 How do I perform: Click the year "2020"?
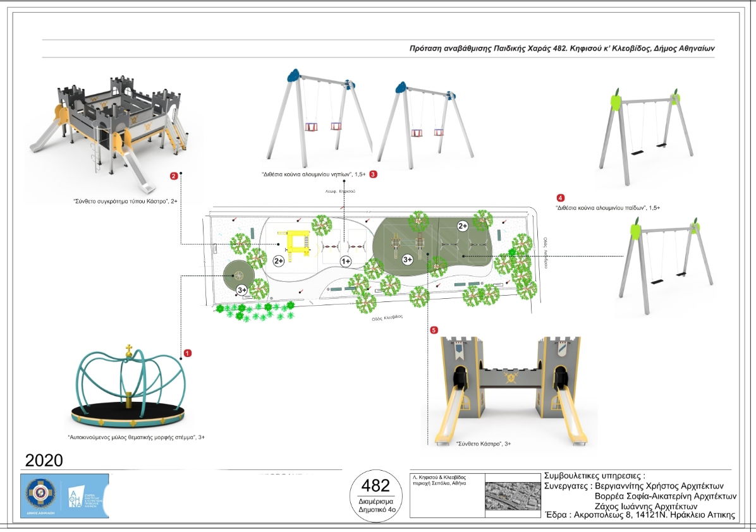[x=44, y=461]
